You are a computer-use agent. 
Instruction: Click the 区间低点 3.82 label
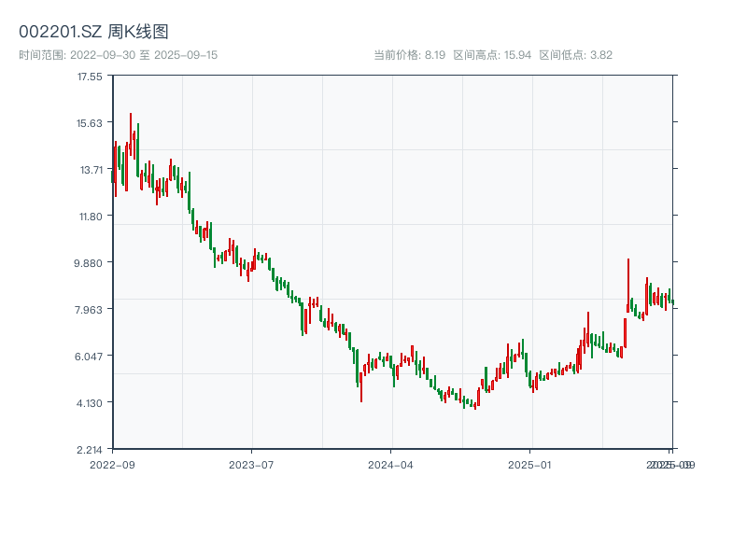click(575, 55)
